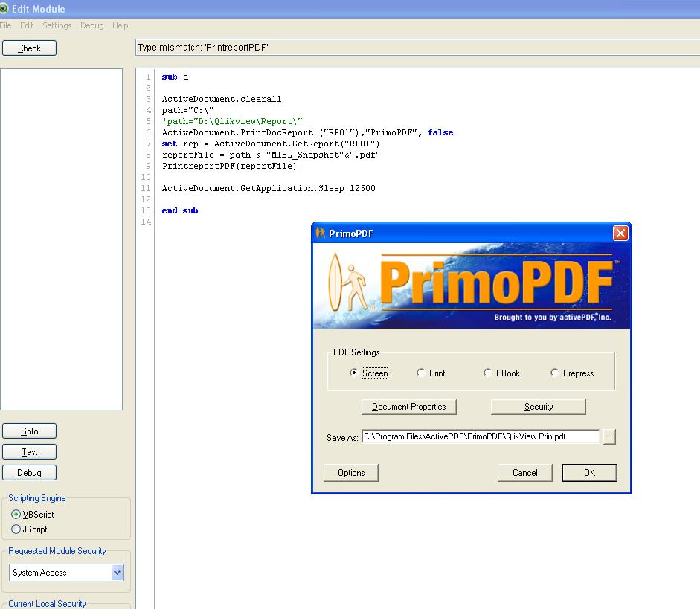This screenshot has width=700, height=609.
Task: Select the Screen PDF setting
Action: 354,373
